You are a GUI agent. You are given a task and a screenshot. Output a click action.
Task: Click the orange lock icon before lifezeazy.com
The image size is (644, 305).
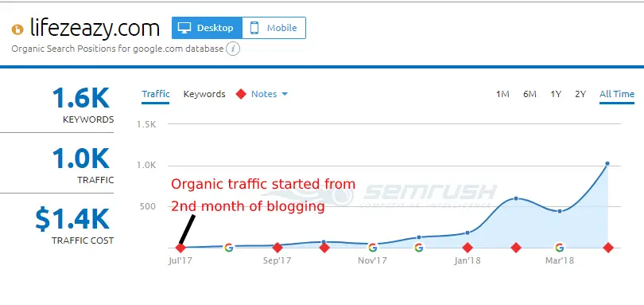(x=17, y=29)
